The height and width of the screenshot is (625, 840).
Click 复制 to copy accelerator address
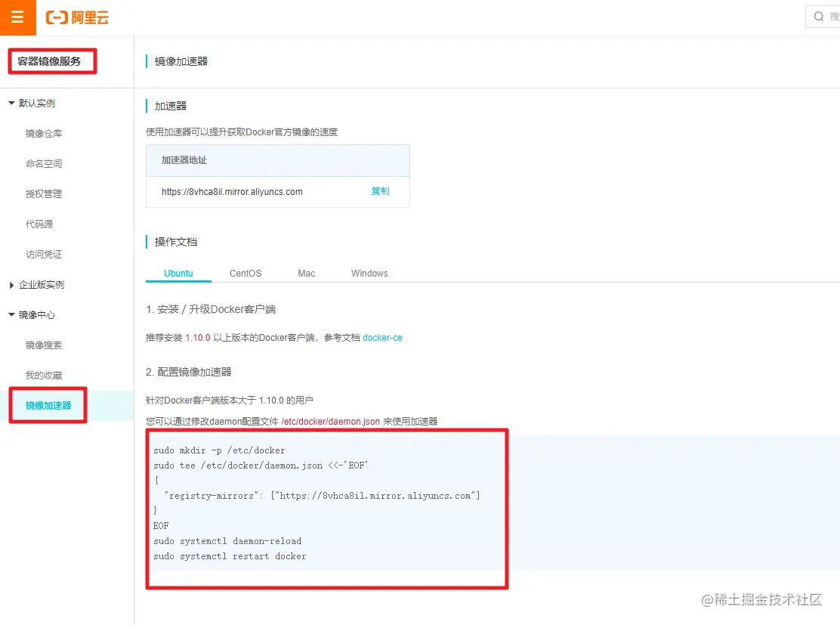(381, 191)
